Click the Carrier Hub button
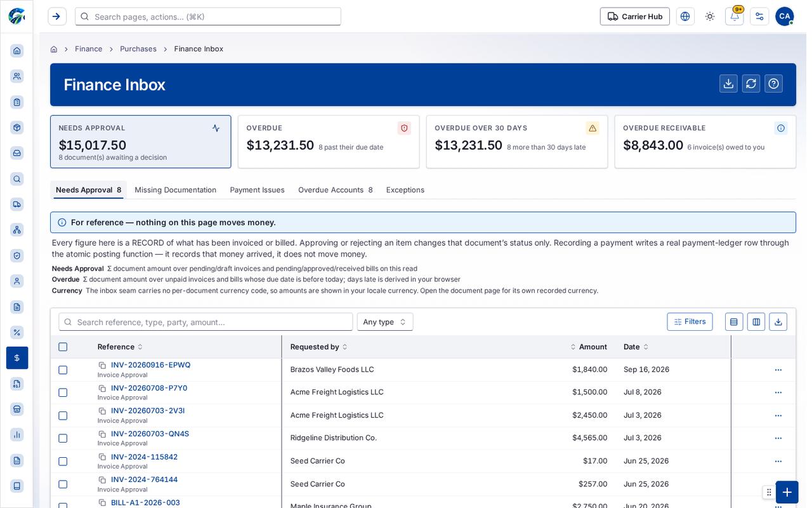Screen dimensions: 812x508 [x=635, y=17]
